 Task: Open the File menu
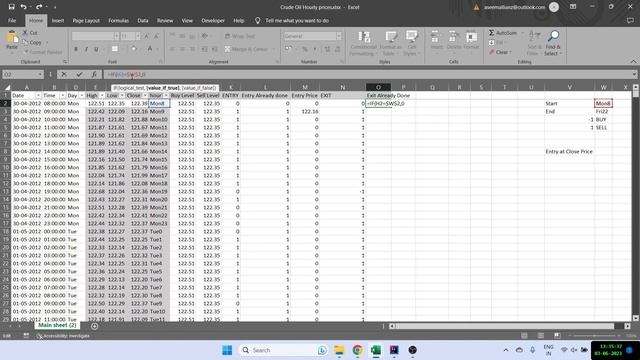point(12,20)
